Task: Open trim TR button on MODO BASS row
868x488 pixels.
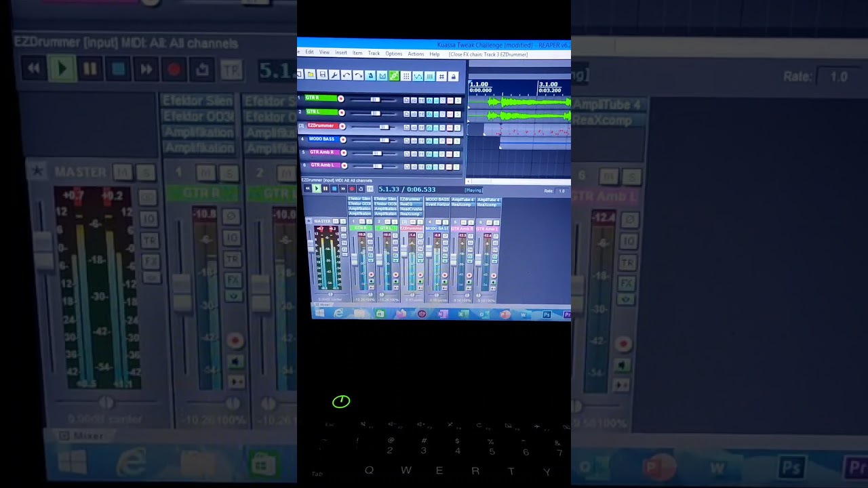Action: click(421, 141)
